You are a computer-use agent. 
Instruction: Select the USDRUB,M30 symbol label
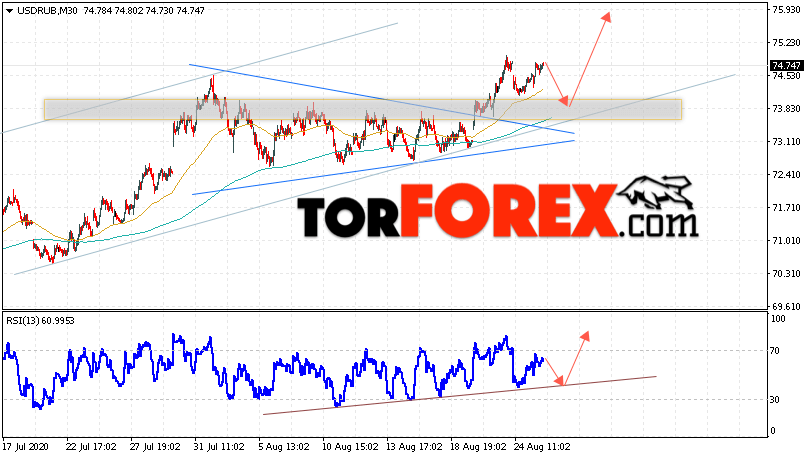(47, 10)
